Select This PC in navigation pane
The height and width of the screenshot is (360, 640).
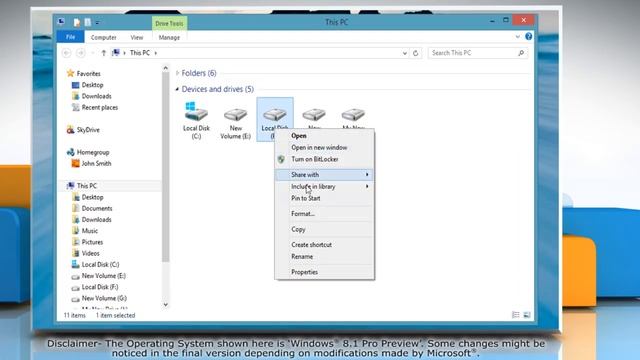tap(87, 186)
